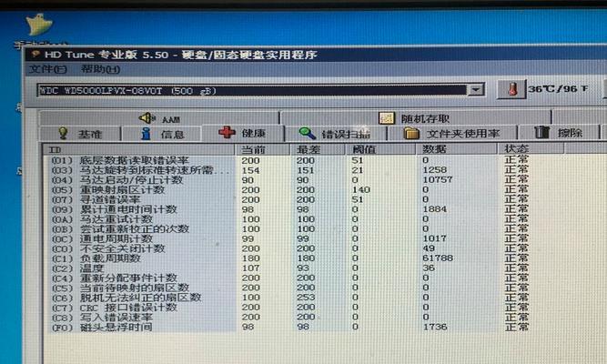Select row (01) 底层数据读取错误率
607x364 pixels.
click(x=290, y=160)
